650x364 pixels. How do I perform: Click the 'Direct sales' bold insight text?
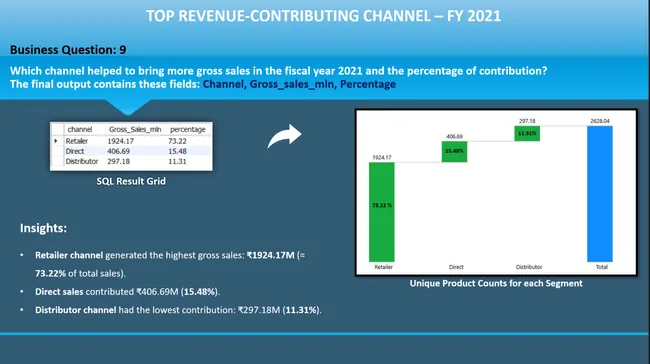59,292
